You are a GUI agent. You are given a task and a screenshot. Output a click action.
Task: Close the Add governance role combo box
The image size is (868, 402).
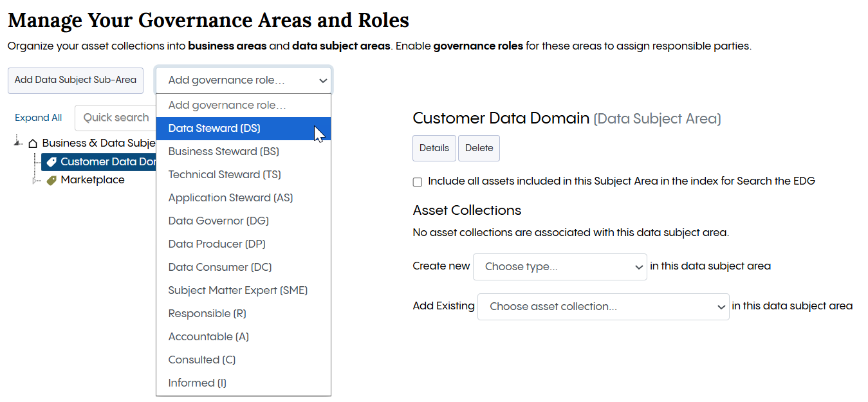[x=243, y=80]
